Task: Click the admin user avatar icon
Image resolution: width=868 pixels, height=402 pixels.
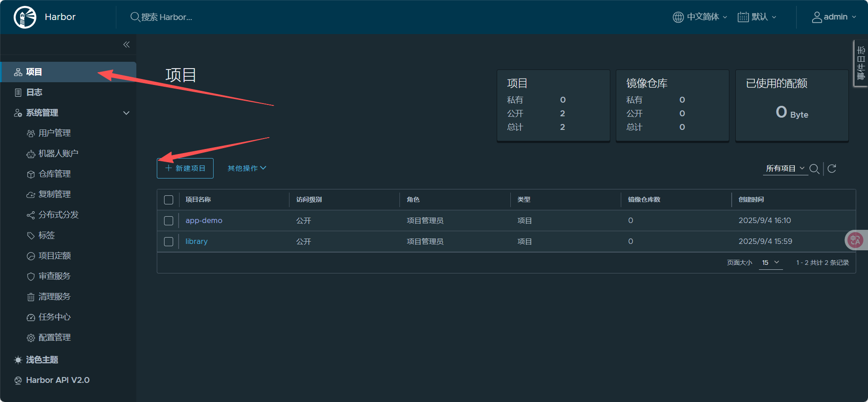Action: tap(817, 17)
